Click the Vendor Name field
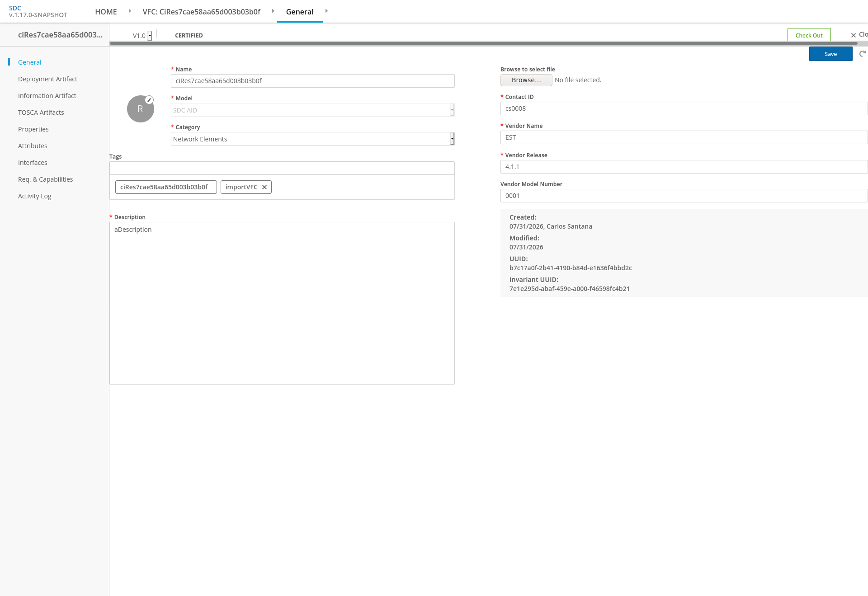This screenshot has height=596, width=868. click(684, 137)
